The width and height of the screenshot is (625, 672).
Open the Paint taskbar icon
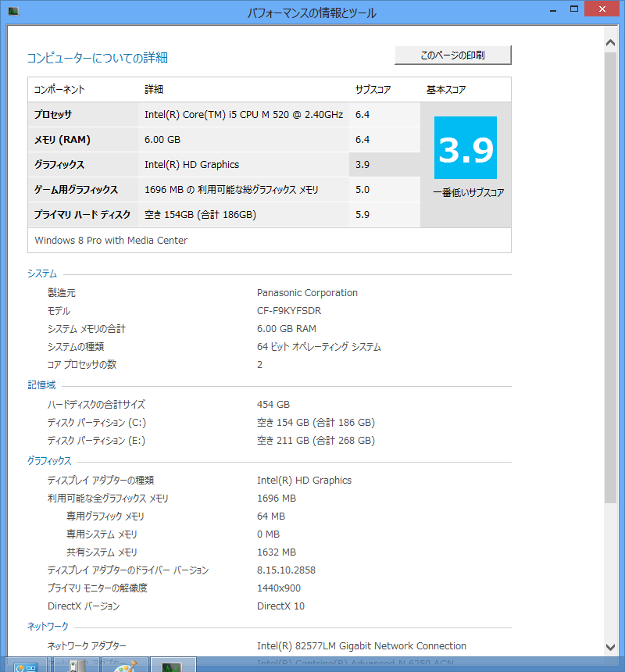point(125,666)
